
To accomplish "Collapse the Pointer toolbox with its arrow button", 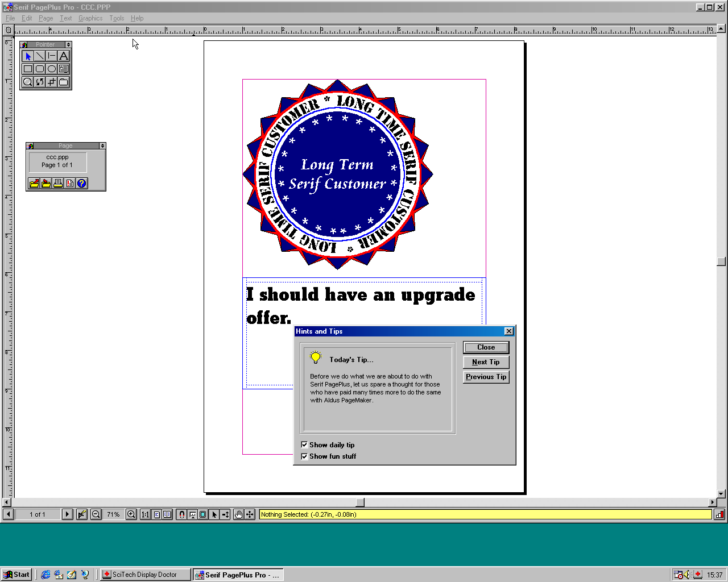I will pos(68,44).
